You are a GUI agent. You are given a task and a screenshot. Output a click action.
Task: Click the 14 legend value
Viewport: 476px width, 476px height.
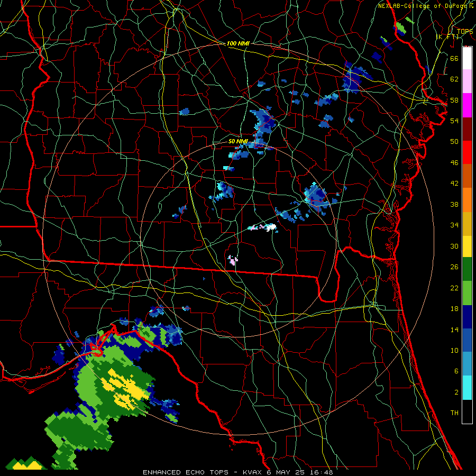(x=454, y=329)
